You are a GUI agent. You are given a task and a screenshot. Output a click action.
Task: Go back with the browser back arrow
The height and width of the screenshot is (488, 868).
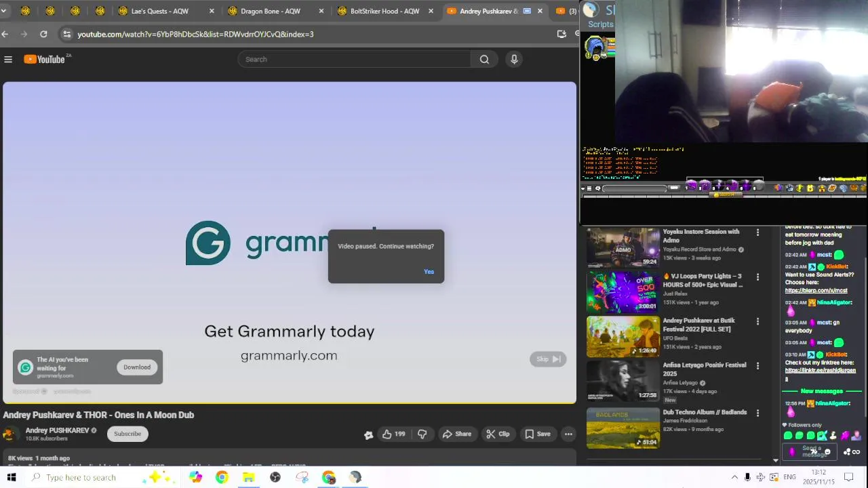coord(5,34)
